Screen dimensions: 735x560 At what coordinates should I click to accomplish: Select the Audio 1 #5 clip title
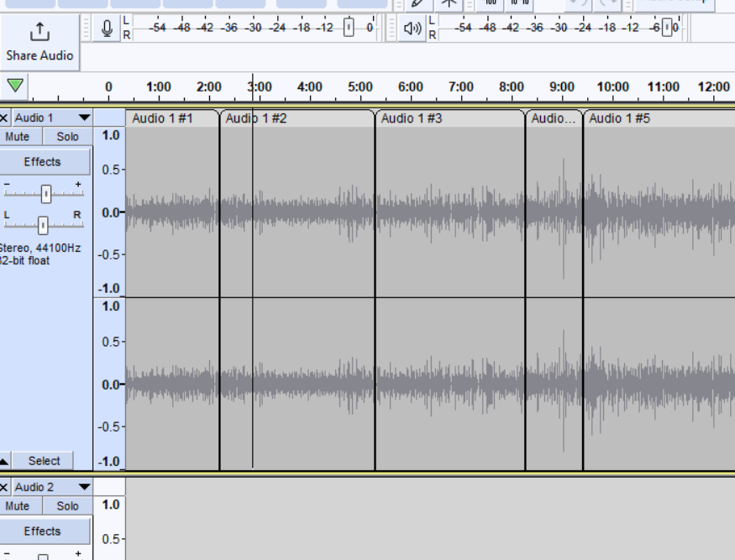click(x=620, y=118)
